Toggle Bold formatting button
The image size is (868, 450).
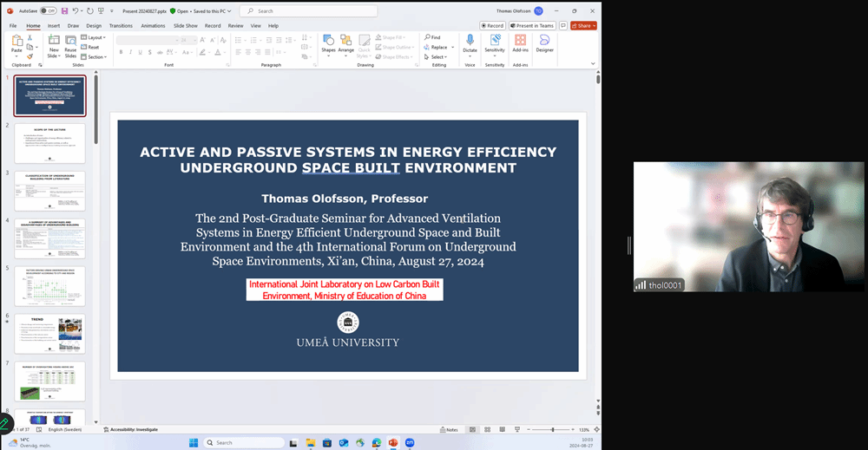[121, 52]
